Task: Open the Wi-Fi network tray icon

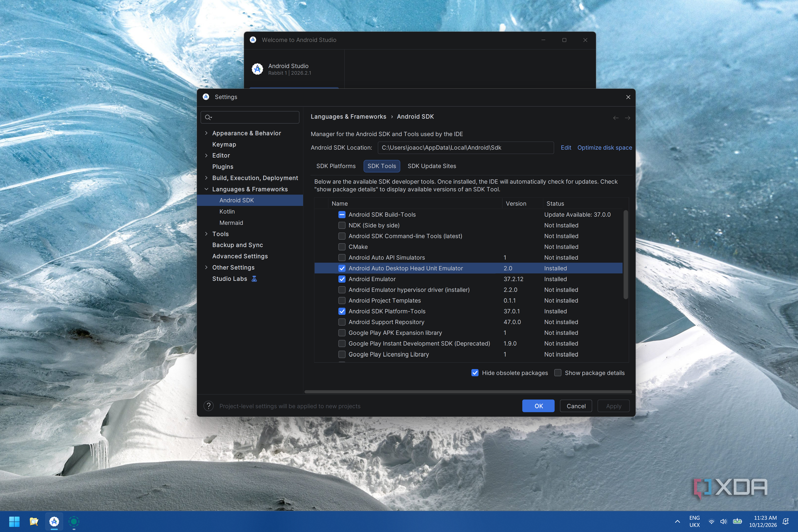Action: pyautogui.click(x=711, y=522)
